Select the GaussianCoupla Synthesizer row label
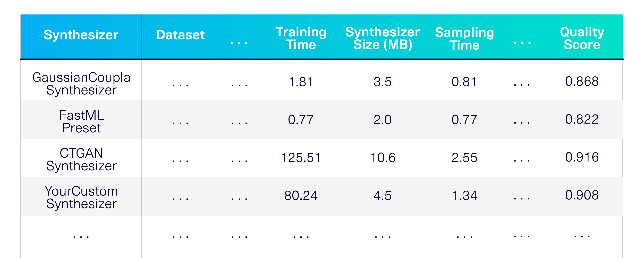644x258 pixels. pos(81,84)
